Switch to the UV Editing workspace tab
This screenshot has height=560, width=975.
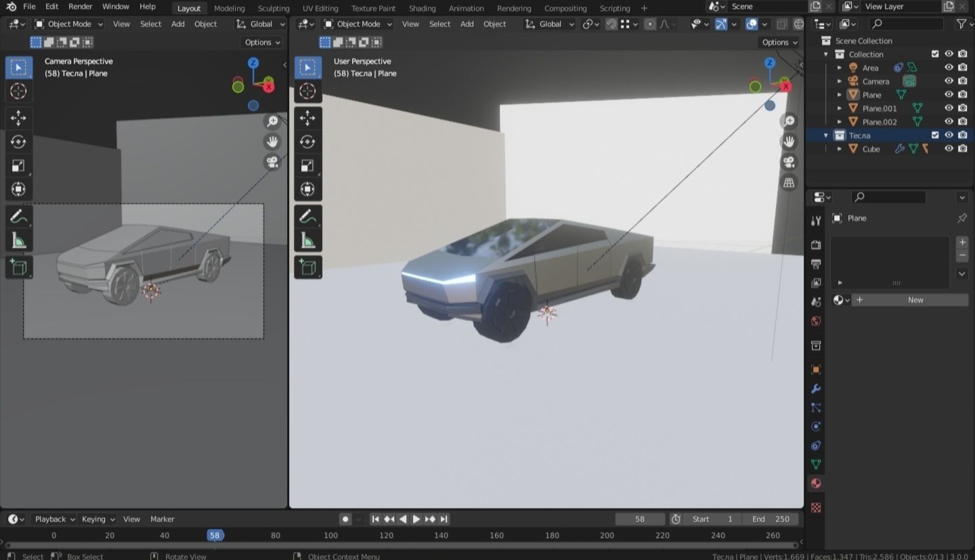click(320, 8)
